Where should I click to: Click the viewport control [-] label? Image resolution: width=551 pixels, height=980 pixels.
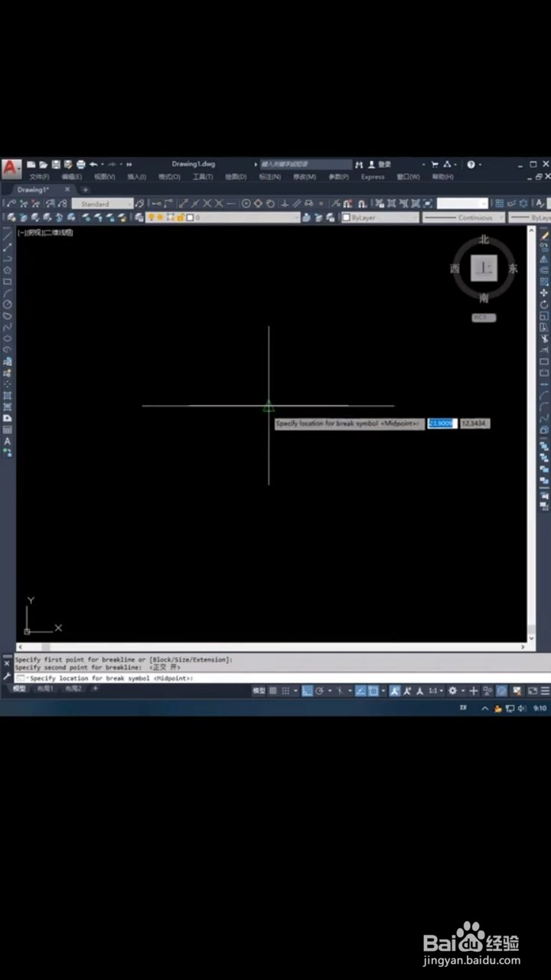pos(21,232)
